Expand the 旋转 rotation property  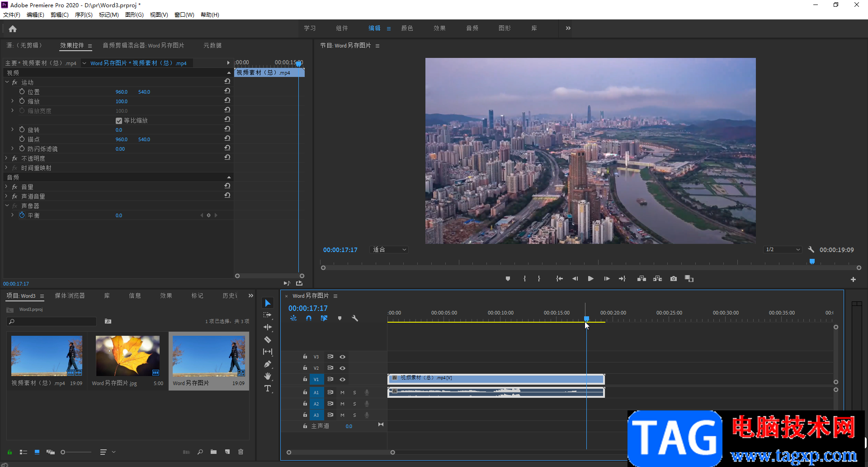pyautogui.click(x=12, y=129)
